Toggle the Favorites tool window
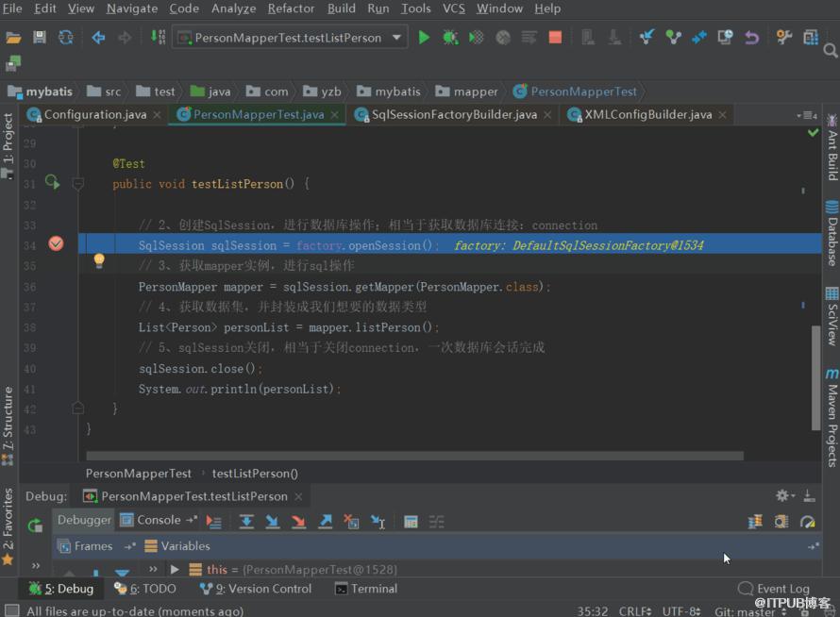The image size is (840, 617). coord(8,527)
